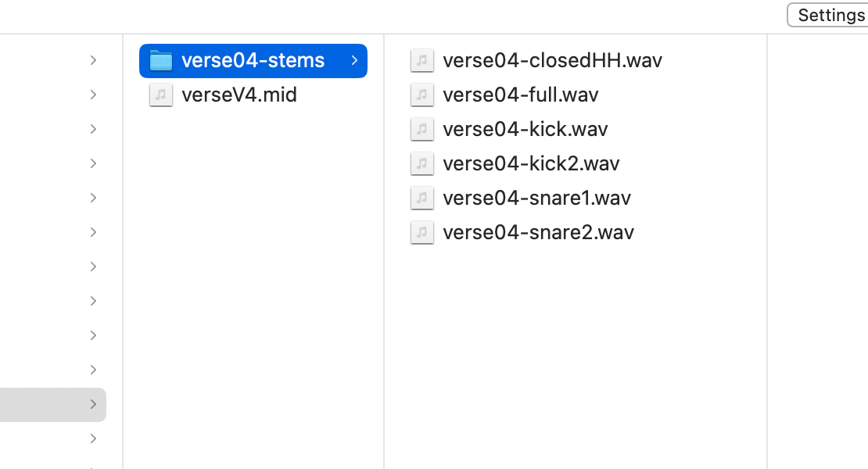868x469 pixels.
Task: Click the verse04-closedHH.wav file icon
Action: 422,60
